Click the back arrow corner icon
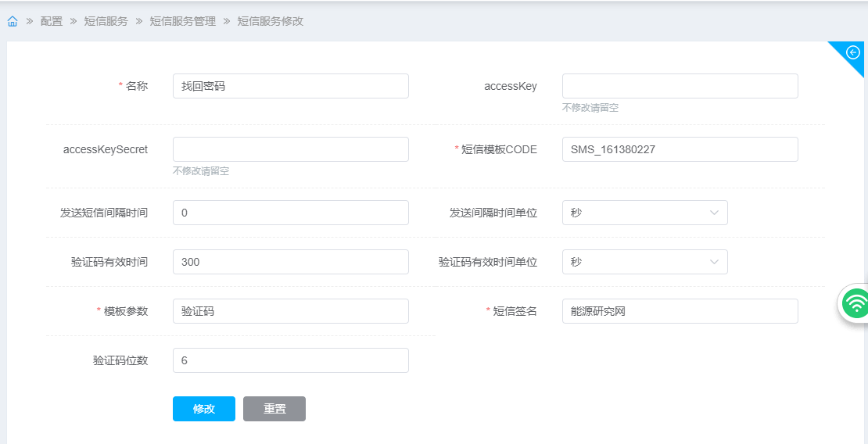The width and height of the screenshot is (868, 444). (x=853, y=52)
